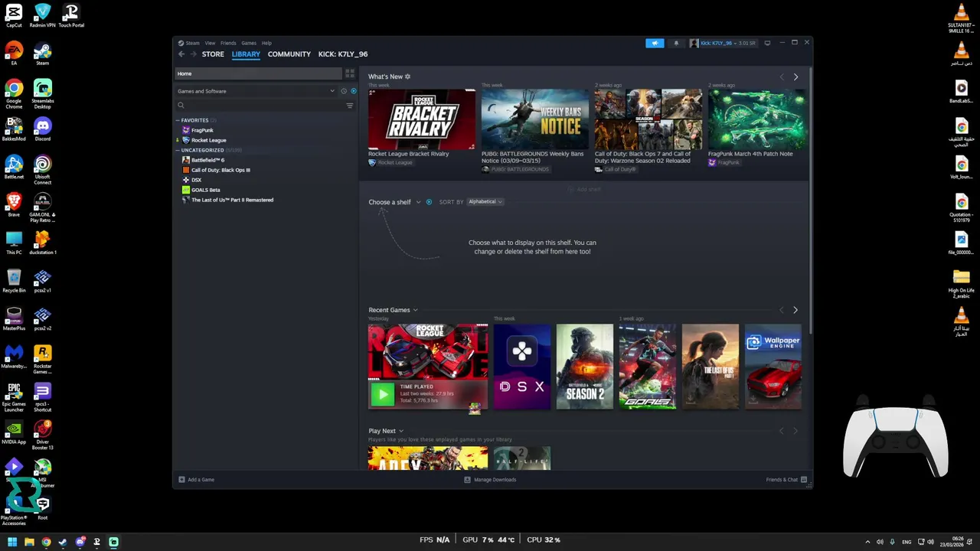Image resolution: width=980 pixels, height=551 pixels.
Task: Click the search magnifier in library sidebar
Action: point(181,106)
